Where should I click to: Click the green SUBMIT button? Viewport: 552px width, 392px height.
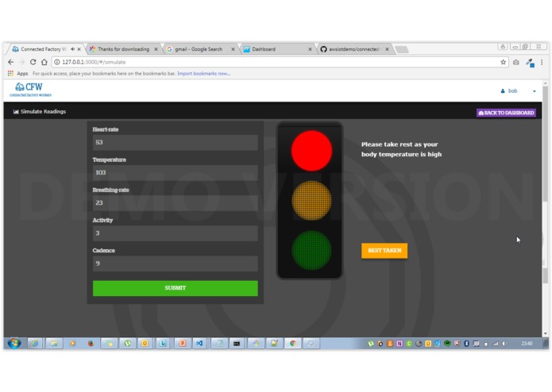(x=175, y=288)
